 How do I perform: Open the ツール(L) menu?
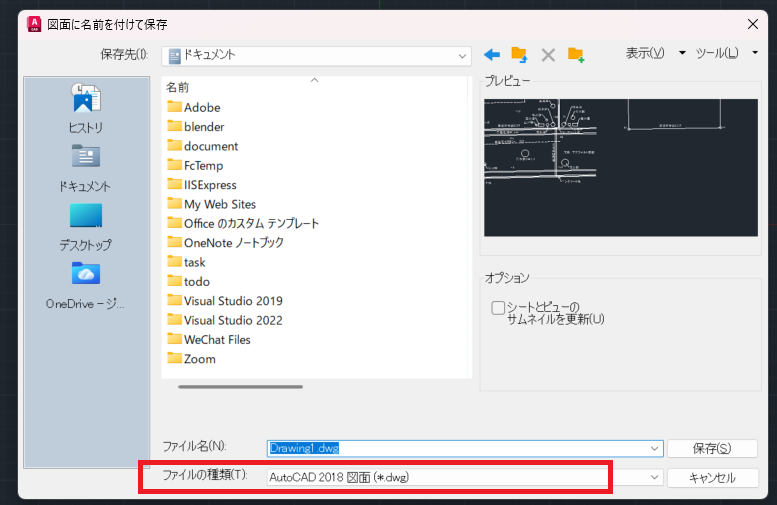coord(723,53)
